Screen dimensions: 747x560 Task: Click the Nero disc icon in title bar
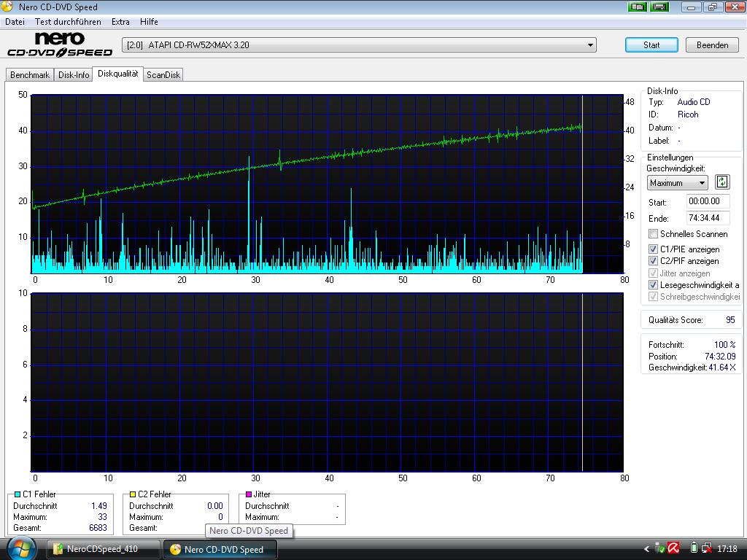[x=7, y=7]
